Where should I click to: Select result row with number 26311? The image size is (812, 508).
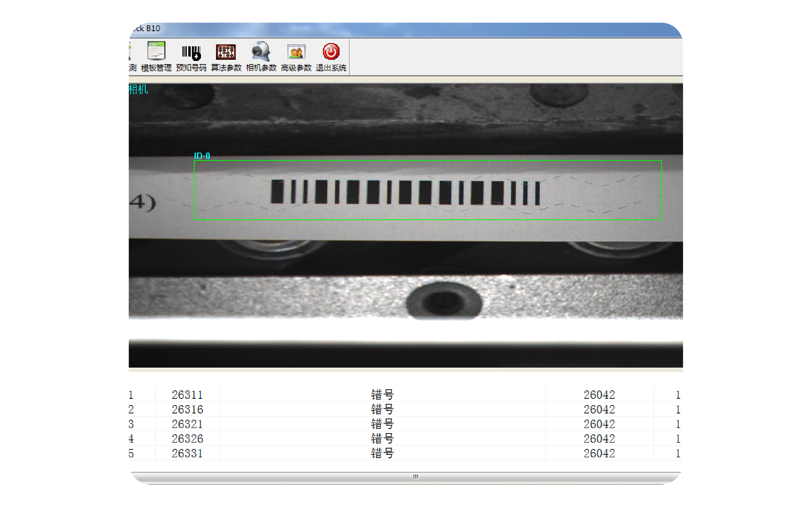pyautogui.click(x=187, y=395)
